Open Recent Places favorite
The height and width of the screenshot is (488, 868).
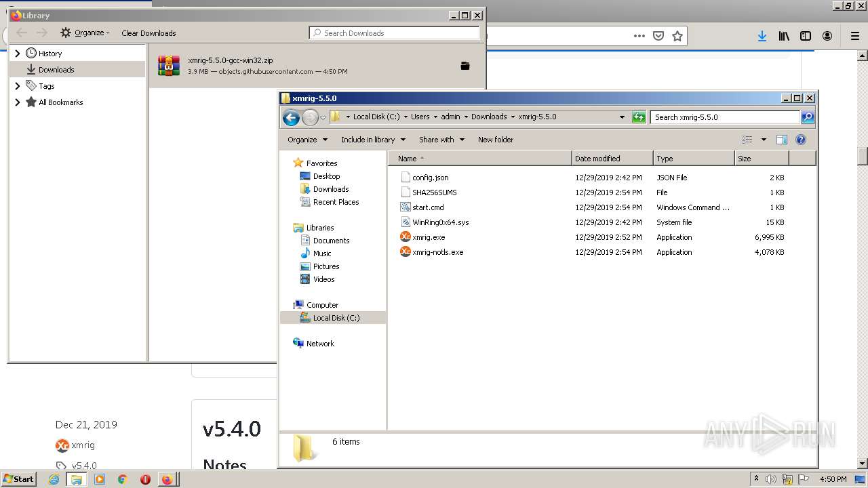click(336, 202)
